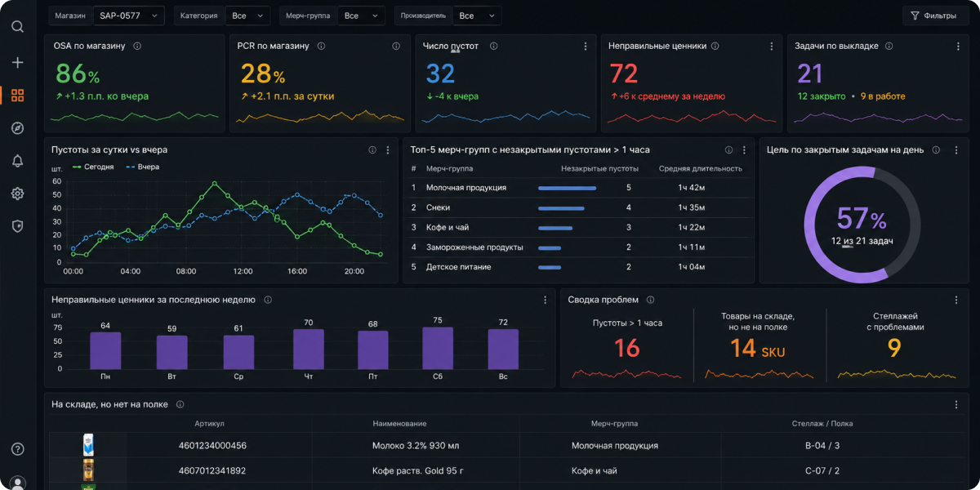
Task: Open the help question mark icon
Action: pyautogui.click(x=17, y=449)
